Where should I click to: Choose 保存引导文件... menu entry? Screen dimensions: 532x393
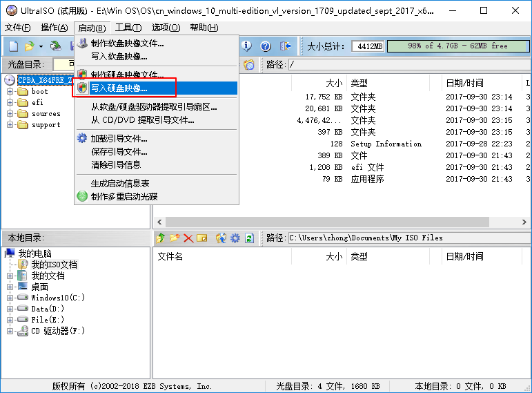[157, 151]
